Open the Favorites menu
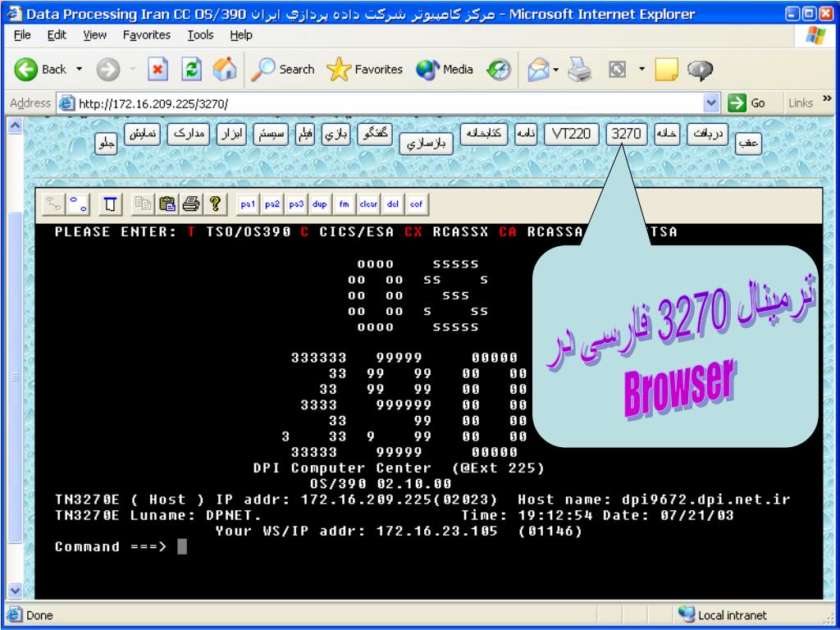This screenshot has width=840, height=630. 146,34
